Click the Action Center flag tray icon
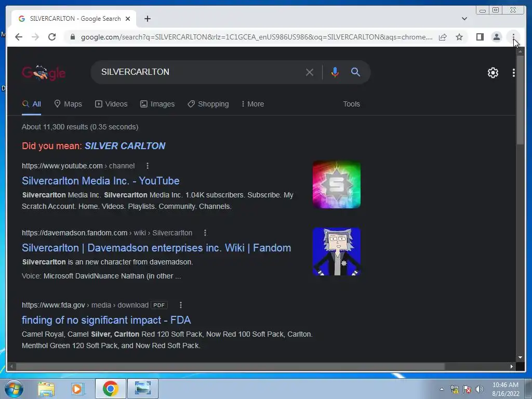The height and width of the screenshot is (399, 532). pos(467,389)
